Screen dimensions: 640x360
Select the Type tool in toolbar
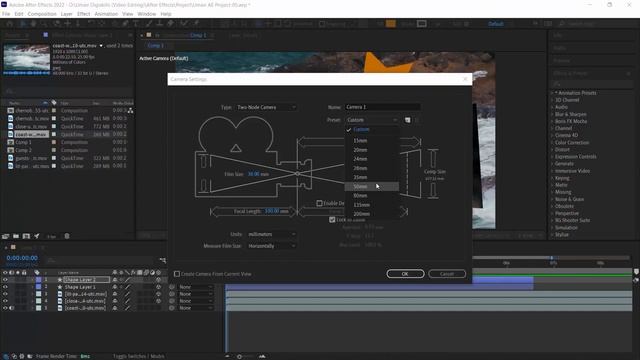(x=136, y=24)
